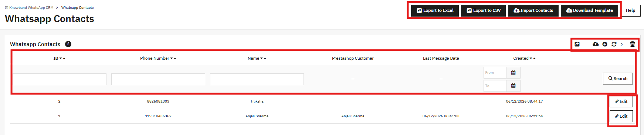The image size is (644, 135).
Task: Click the down sort arrow beside ID
Action: click(x=61, y=59)
